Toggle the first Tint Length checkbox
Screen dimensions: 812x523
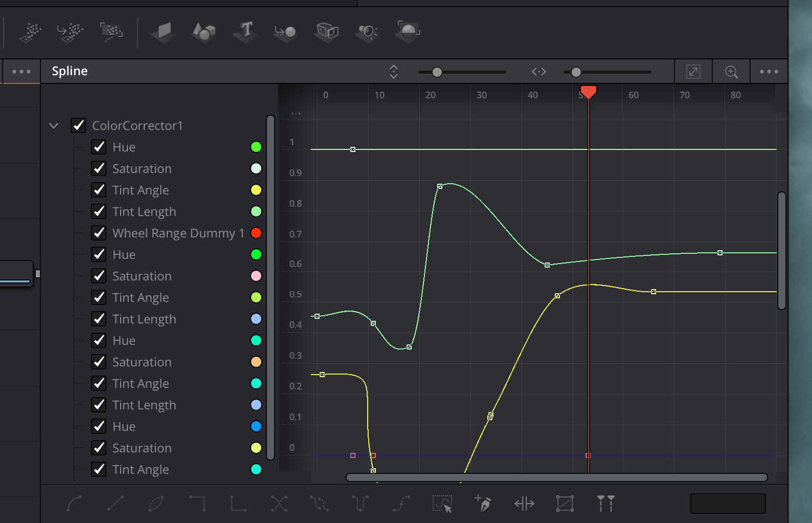[99, 211]
